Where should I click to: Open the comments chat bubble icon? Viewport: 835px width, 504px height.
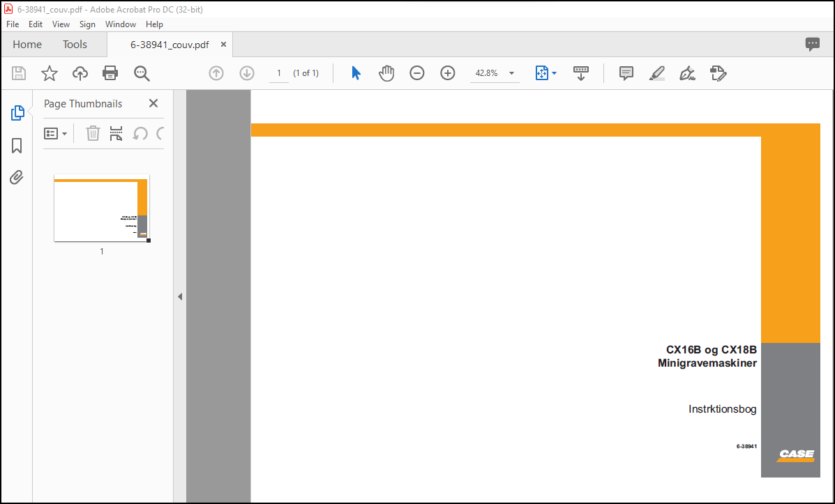(813, 44)
